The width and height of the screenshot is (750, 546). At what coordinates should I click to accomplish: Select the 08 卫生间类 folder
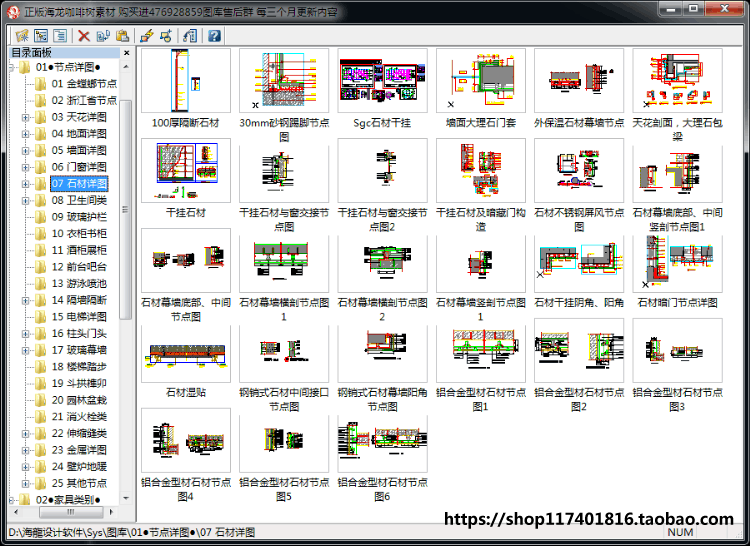[x=79, y=200]
